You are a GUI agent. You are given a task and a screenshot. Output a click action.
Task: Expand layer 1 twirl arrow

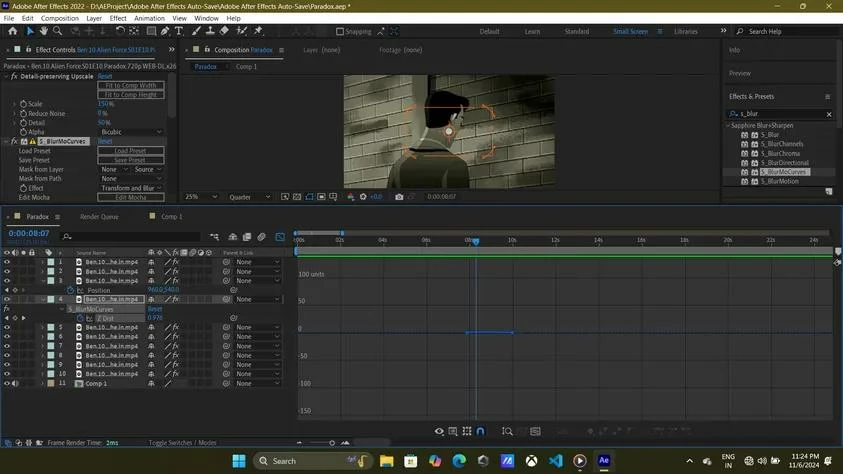[x=42, y=262]
